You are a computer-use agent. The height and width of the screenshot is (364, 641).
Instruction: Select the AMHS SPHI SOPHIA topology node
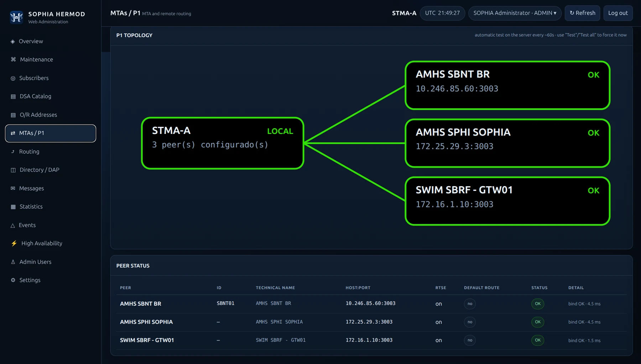[x=507, y=143]
